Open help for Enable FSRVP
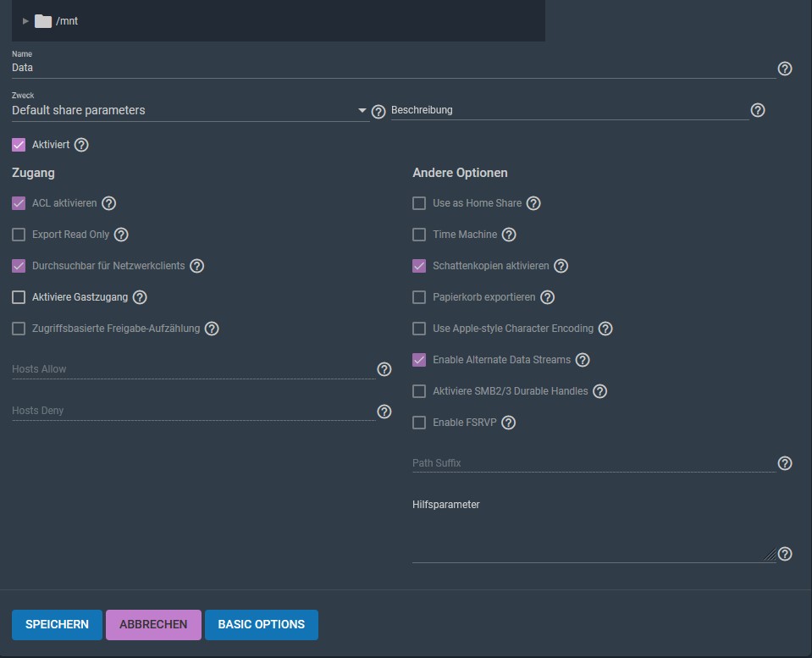This screenshot has height=658, width=812. pyautogui.click(x=509, y=423)
